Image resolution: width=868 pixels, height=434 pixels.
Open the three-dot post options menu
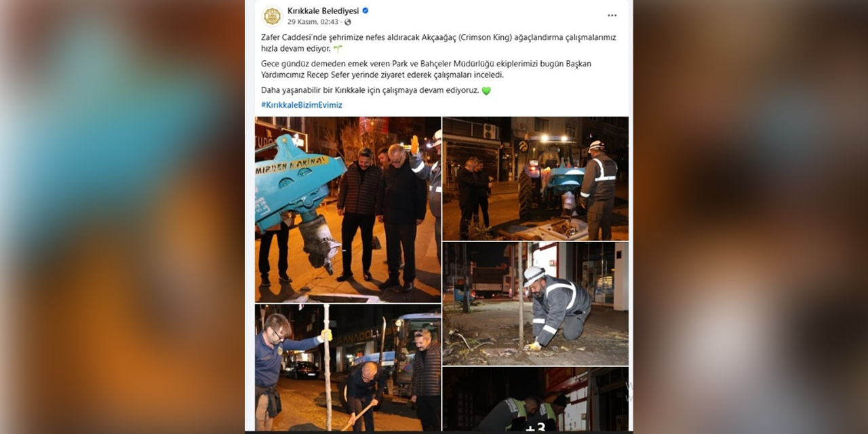point(612,16)
